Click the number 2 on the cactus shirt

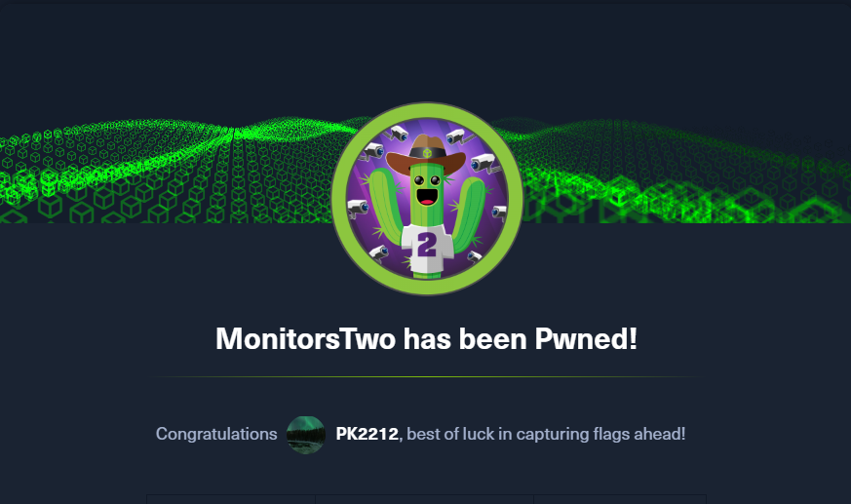click(x=427, y=246)
